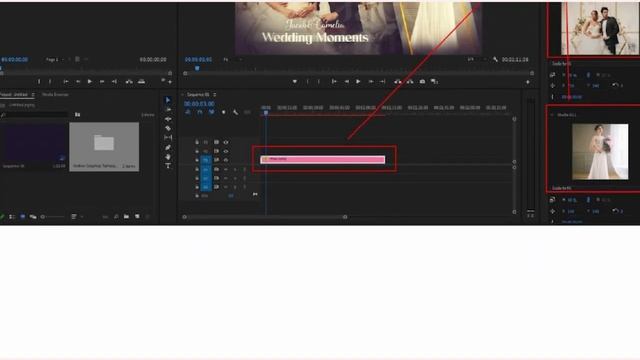
Task: Add marker in Program Monitor
Action: pos(295,82)
